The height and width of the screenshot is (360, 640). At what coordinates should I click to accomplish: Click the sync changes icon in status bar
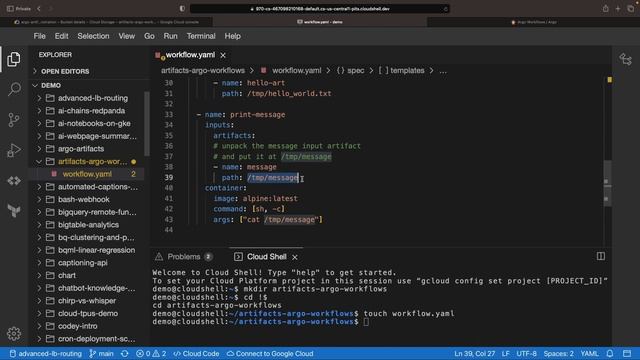pos(124,354)
